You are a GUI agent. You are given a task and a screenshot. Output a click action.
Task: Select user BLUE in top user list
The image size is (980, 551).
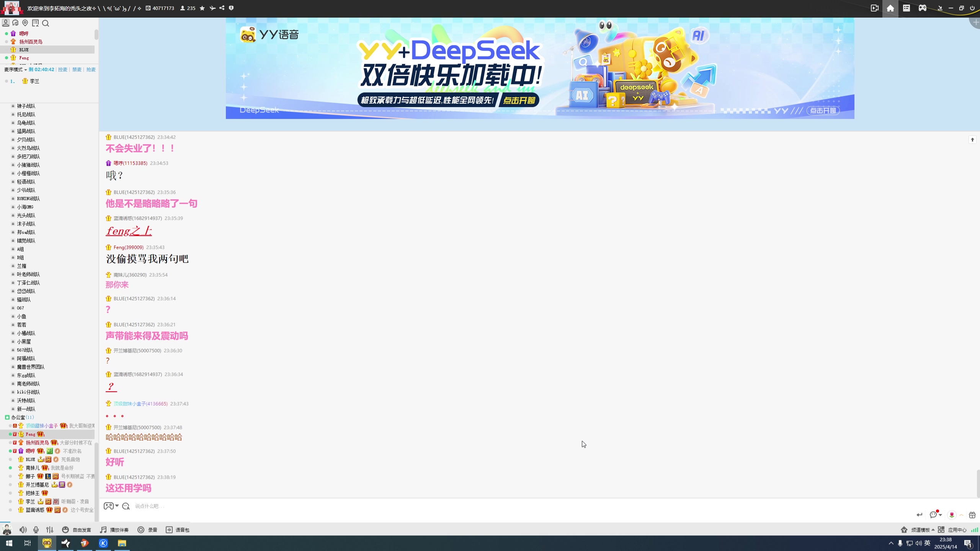pyautogui.click(x=24, y=50)
